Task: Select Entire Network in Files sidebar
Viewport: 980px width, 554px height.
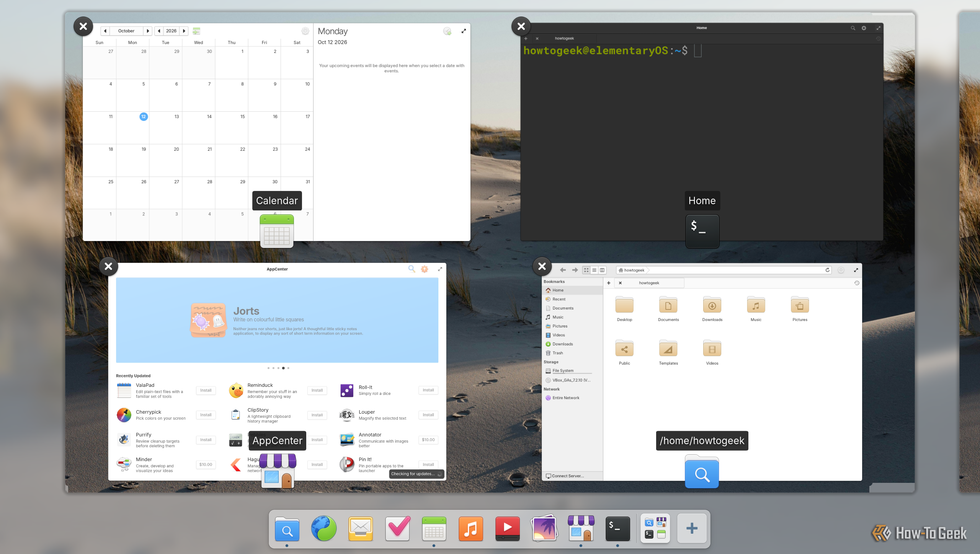Action: click(x=572, y=398)
